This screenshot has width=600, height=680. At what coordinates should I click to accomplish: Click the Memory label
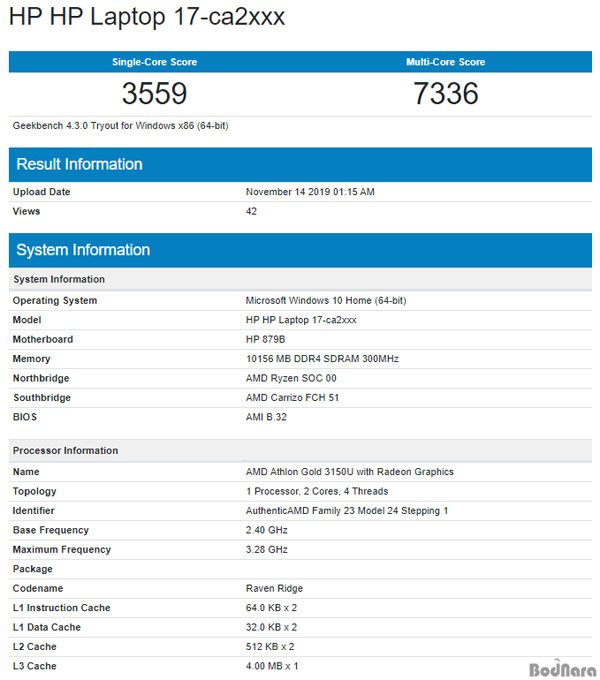point(32,359)
